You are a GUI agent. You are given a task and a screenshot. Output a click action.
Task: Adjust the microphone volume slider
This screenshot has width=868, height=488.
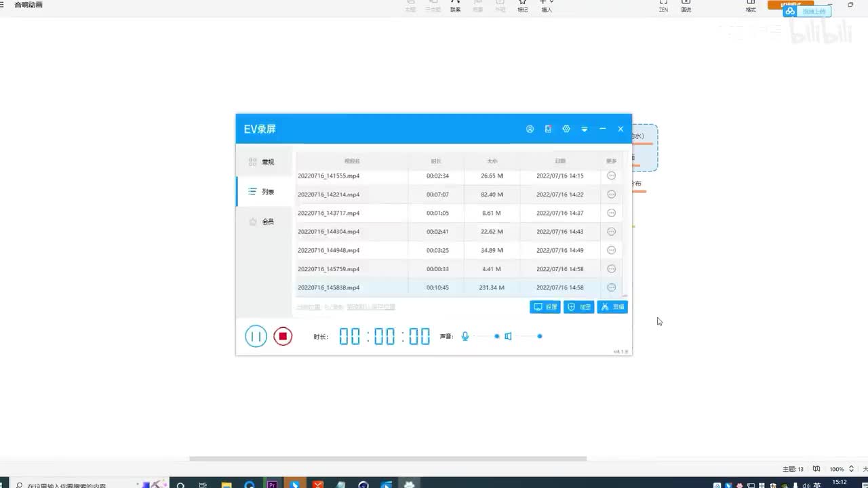point(488,336)
